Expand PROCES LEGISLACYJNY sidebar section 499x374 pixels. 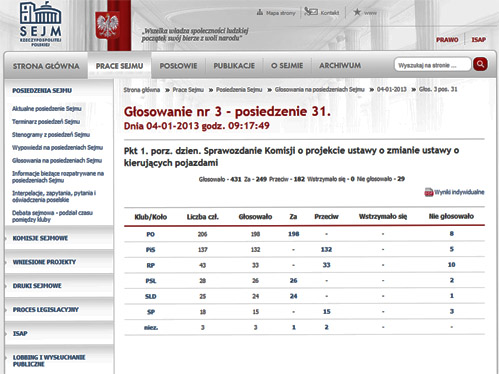pyautogui.click(x=46, y=310)
